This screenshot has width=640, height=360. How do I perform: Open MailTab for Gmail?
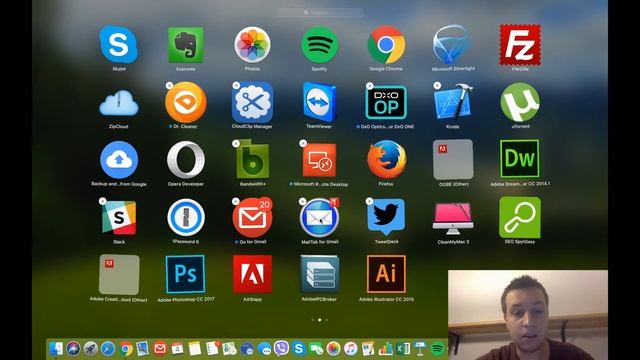click(319, 218)
